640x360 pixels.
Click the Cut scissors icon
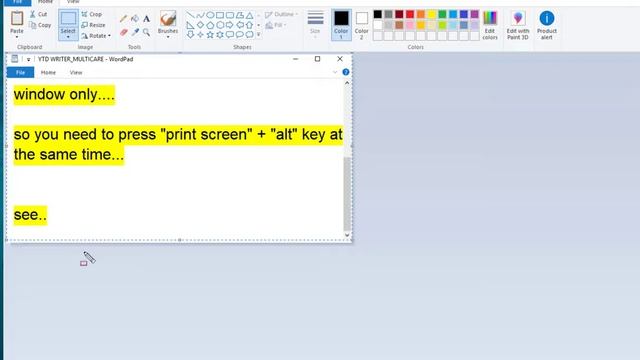[x=33, y=14]
